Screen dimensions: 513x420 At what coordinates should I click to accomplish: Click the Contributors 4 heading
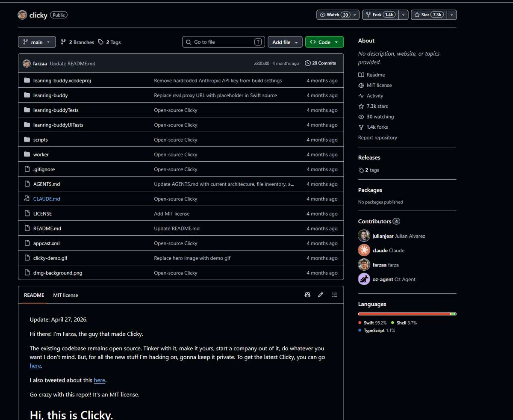[x=379, y=222]
